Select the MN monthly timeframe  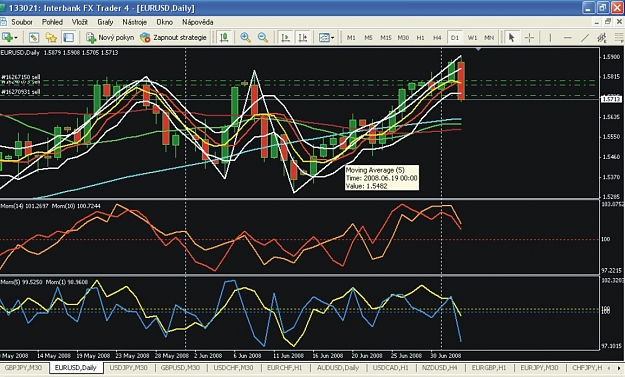tap(489, 37)
